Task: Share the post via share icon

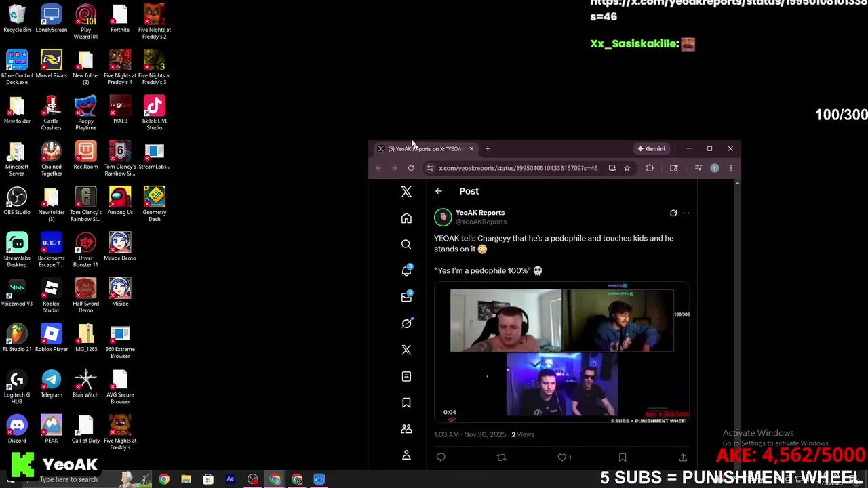Action: 683,457
